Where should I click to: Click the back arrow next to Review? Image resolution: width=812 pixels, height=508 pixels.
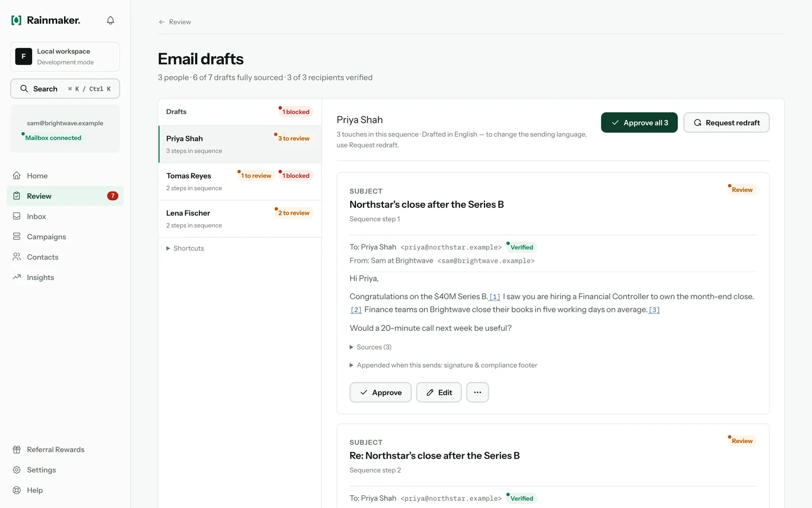click(x=161, y=22)
